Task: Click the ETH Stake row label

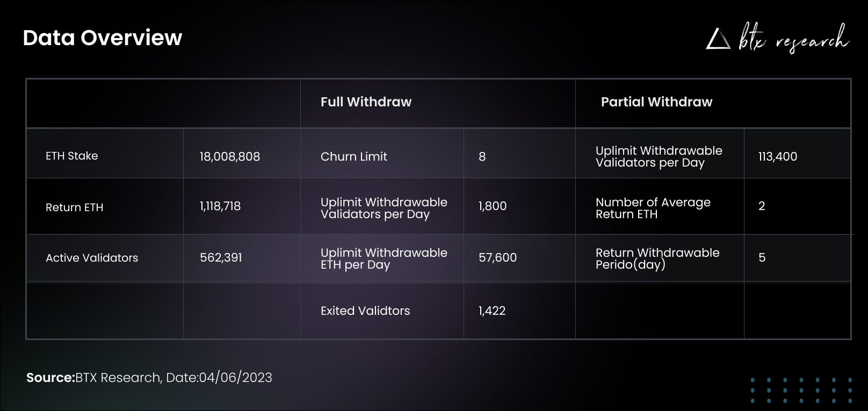Action: [x=72, y=156]
